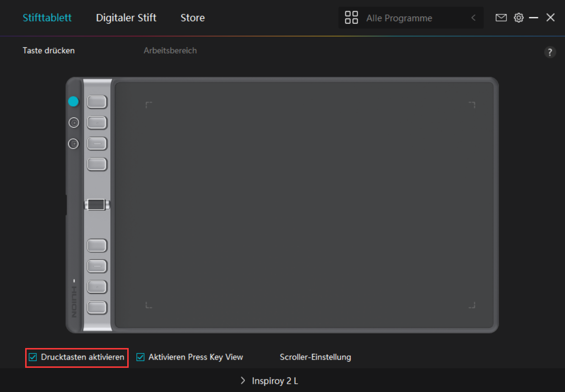The width and height of the screenshot is (565, 392).
Task: Click the scroller wheel on the tablet
Action: (97, 204)
